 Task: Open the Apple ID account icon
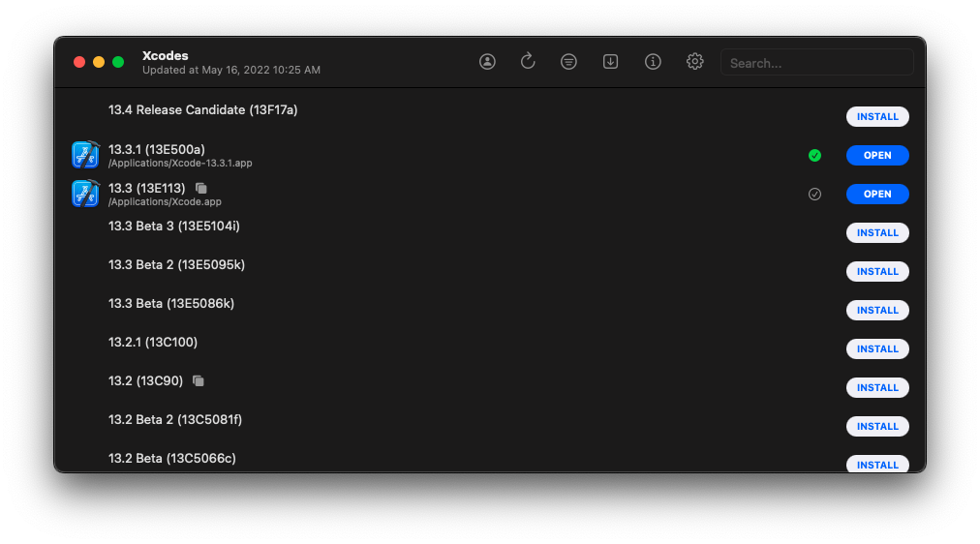[487, 61]
